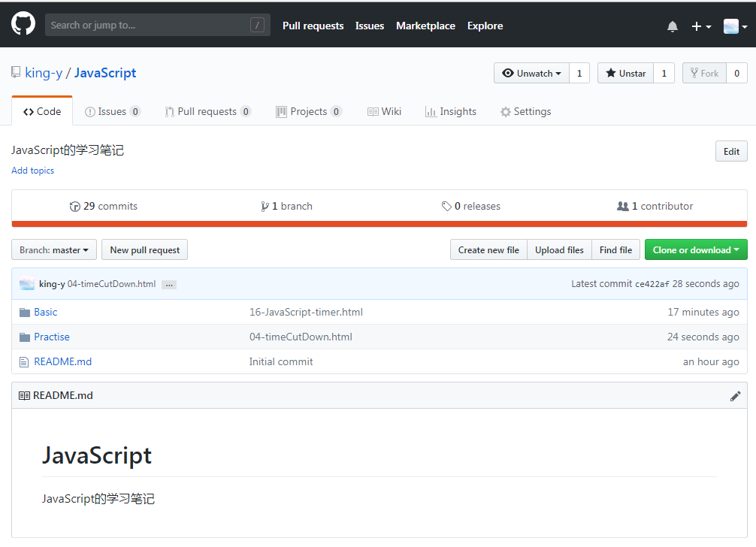Go to Marketplace

coord(425,26)
